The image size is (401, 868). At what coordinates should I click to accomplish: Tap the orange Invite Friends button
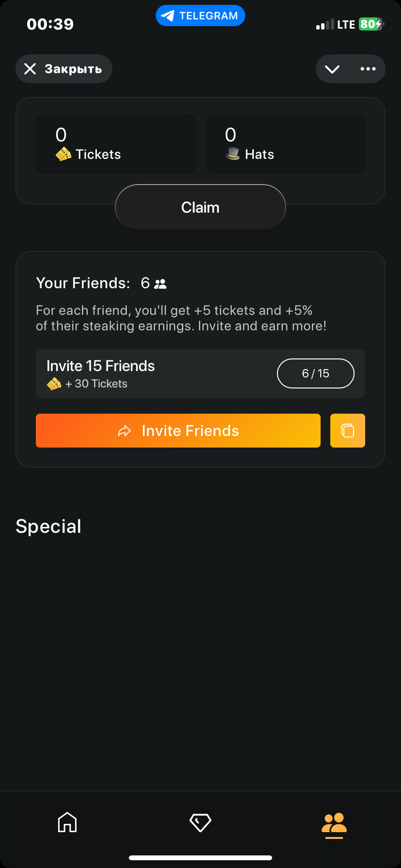[x=178, y=431]
